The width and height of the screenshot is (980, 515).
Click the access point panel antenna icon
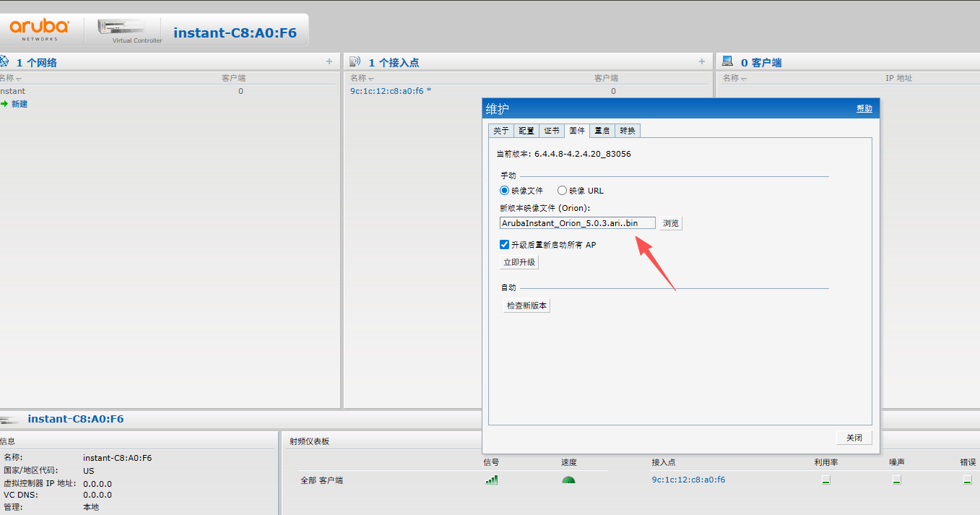(x=355, y=62)
